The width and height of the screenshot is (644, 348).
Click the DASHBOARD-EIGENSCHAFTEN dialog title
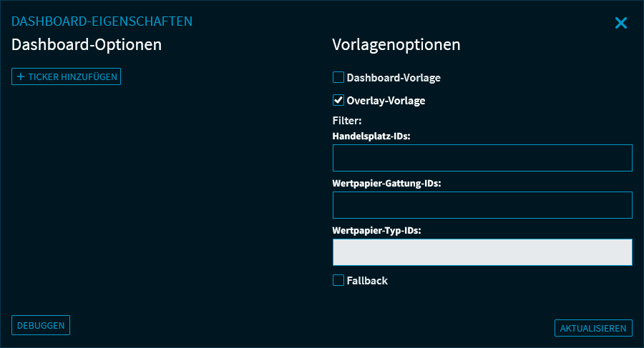coord(102,21)
